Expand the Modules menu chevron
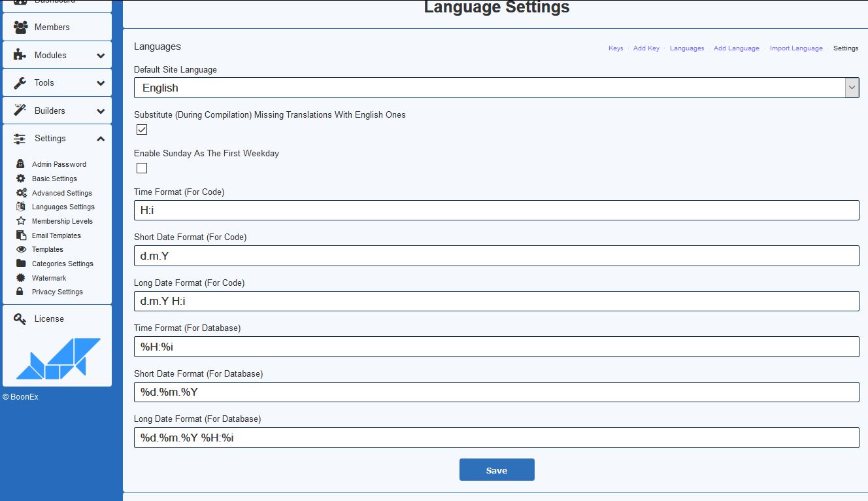The width and height of the screenshot is (868, 501). coord(101,56)
